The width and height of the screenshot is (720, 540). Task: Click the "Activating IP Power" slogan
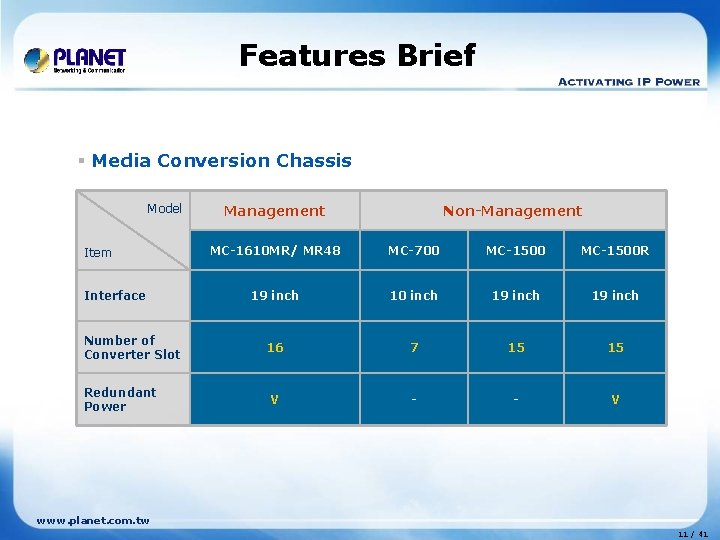629,82
